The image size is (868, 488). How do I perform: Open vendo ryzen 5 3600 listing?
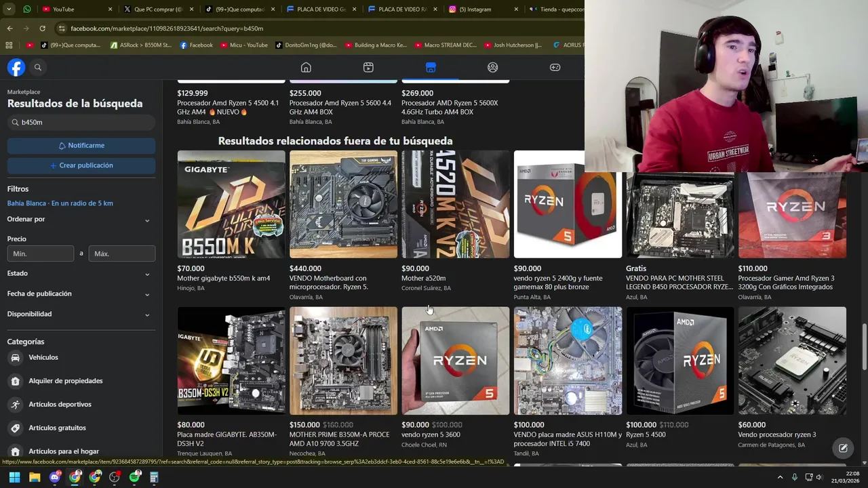pos(456,361)
